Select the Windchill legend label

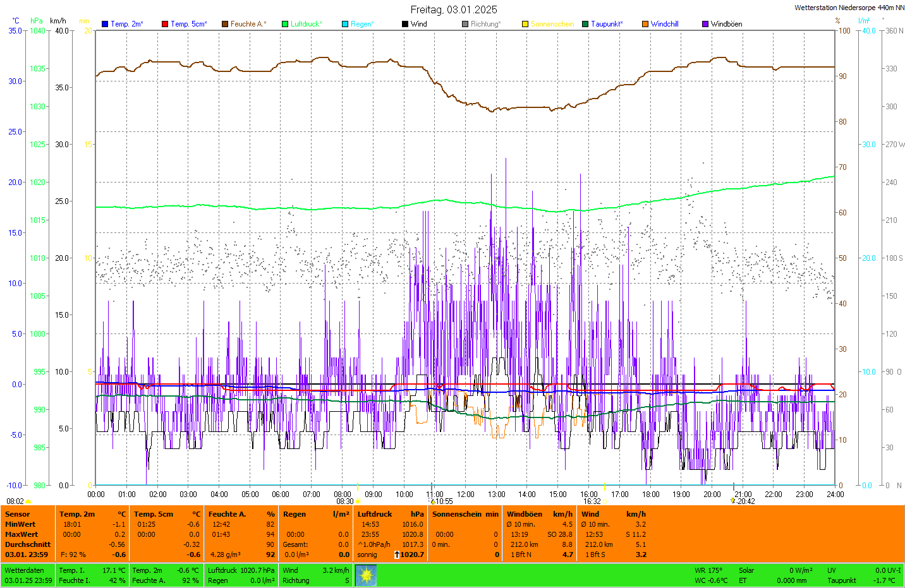(x=664, y=24)
